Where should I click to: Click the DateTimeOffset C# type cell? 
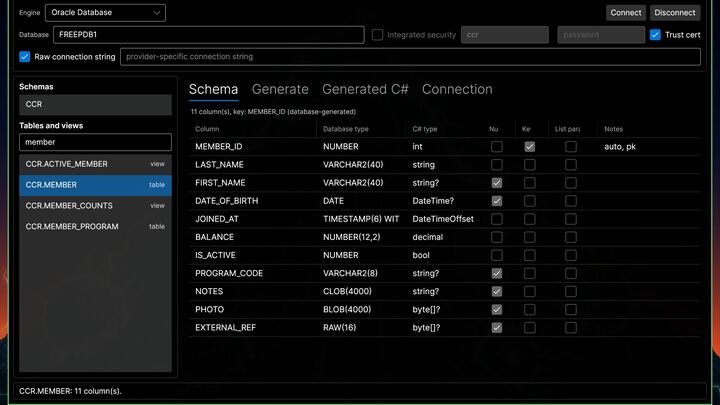pyautogui.click(x=443, y=219)
